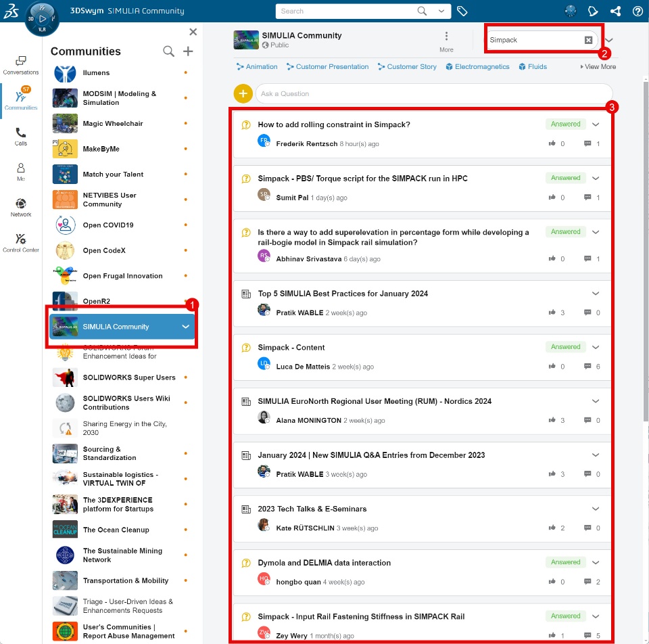Open Calls in the left sidebar

tap(21, 137)
